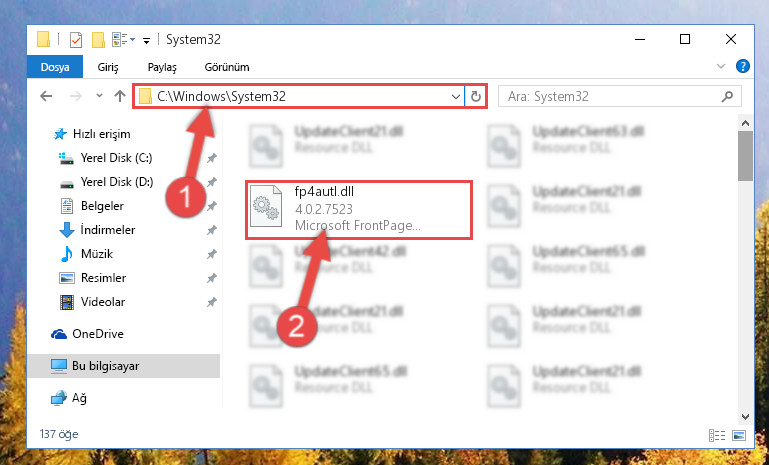Open the Paylaş ribbon tab
Screen dimensions: 769x465
point(162,67)
